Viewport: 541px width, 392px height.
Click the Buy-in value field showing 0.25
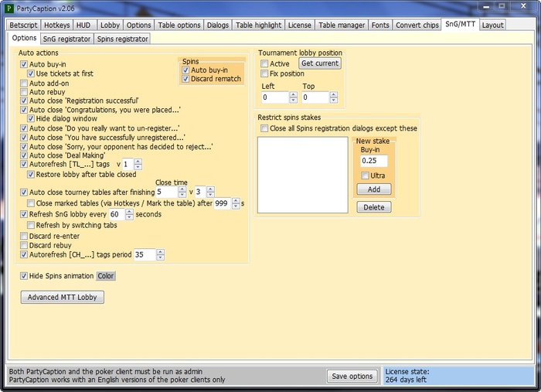click(374, 161)
